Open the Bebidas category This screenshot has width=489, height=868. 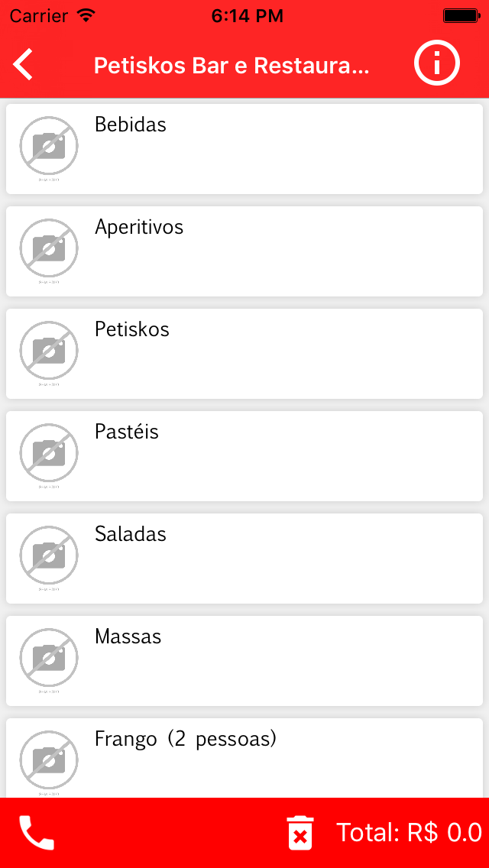tap(131, 125)
